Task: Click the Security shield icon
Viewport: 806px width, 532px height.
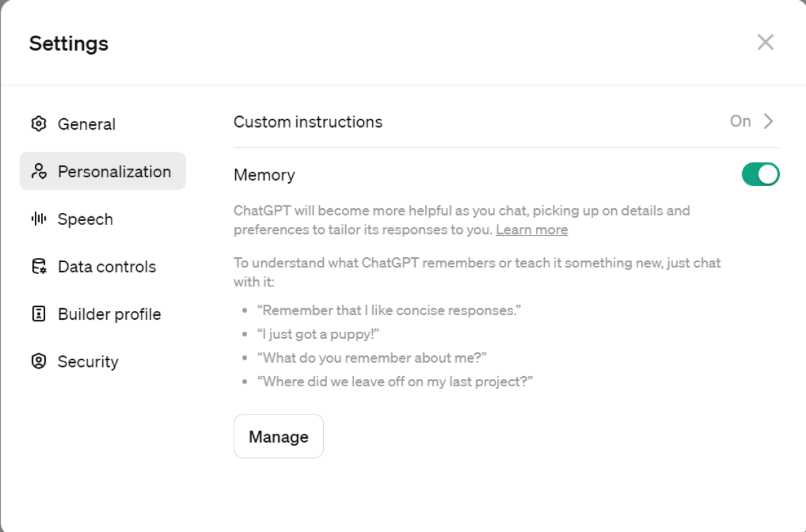Action: pos(39,361)
